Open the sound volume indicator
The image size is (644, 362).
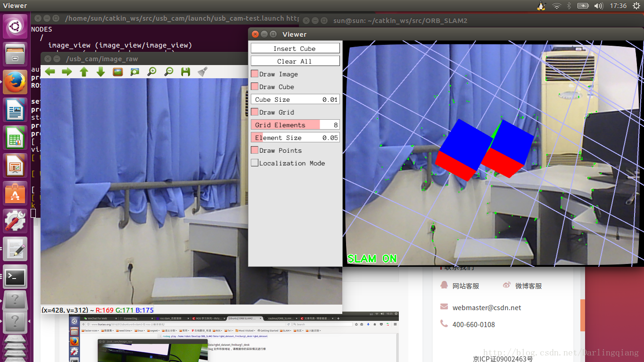[599, 6]
